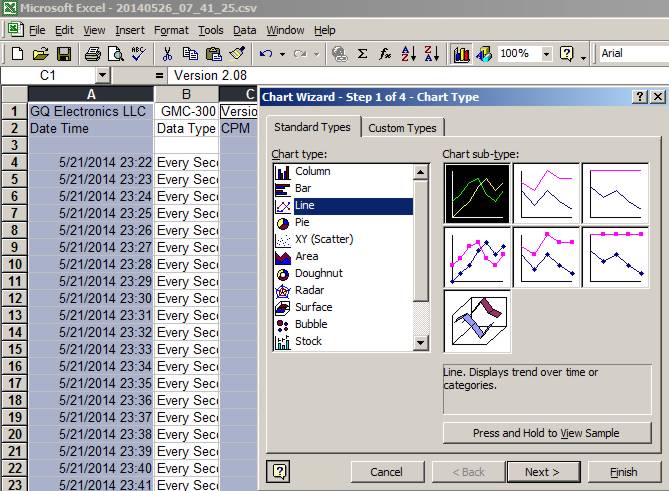The image size is (669, 491).
Task: Choose Pie chart type
Action: [344, 222]
